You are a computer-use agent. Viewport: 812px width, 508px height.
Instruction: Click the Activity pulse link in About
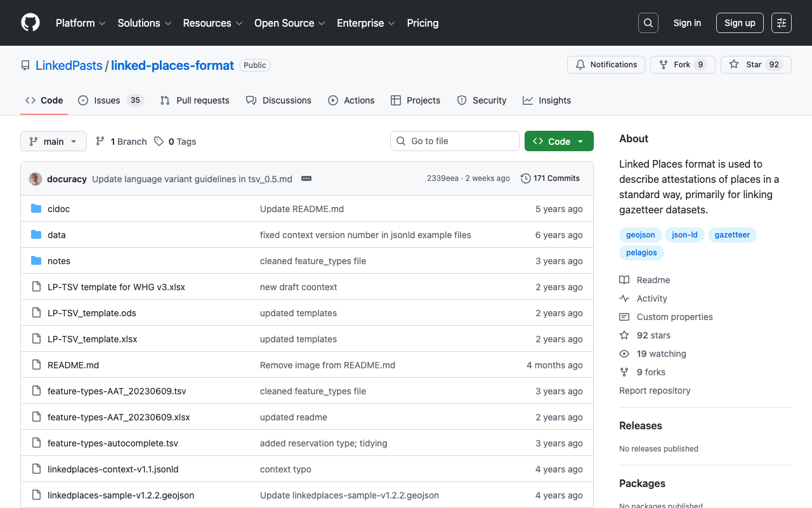[652, 298]
